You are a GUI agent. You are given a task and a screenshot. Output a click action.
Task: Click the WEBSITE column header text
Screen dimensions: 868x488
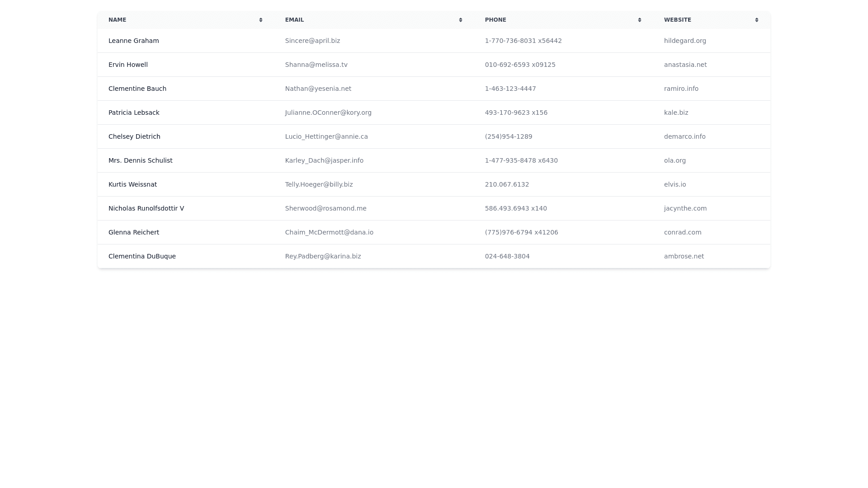(677, 20)
